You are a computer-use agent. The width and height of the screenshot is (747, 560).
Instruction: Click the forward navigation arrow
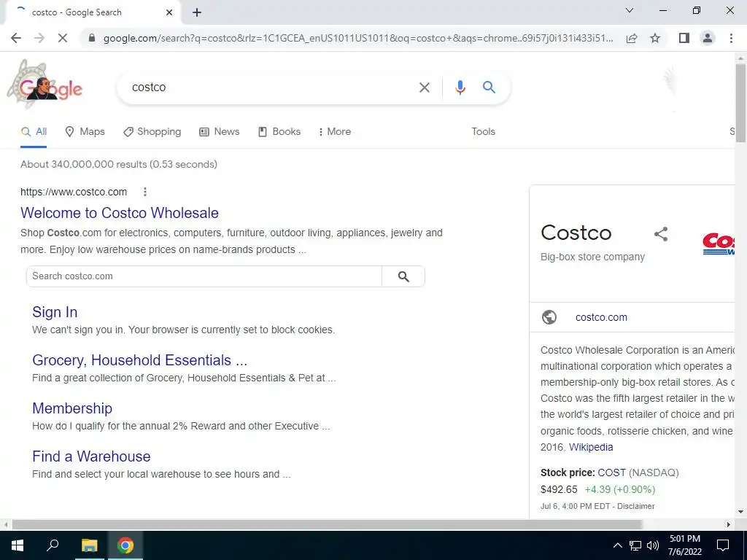(39, 38)
